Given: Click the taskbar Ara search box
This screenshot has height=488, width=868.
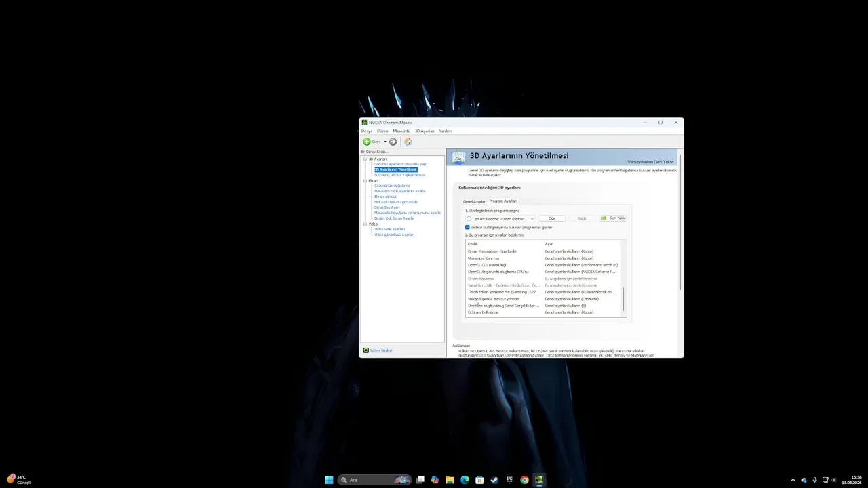Looking at the screenshot, I should coord(375,480).
